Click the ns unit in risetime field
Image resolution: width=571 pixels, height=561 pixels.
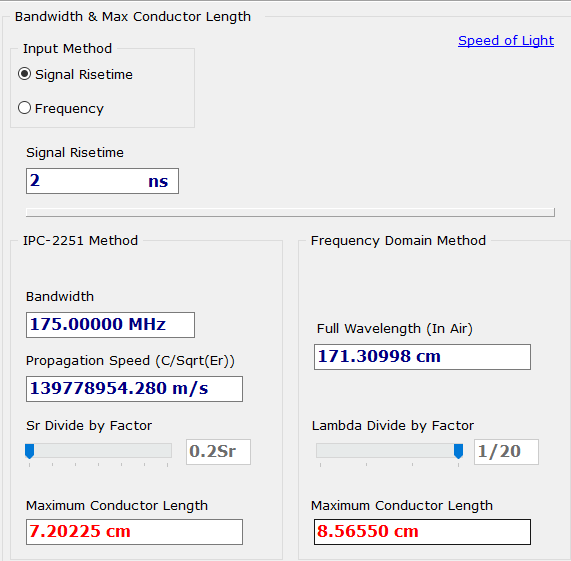coord(158,181)
